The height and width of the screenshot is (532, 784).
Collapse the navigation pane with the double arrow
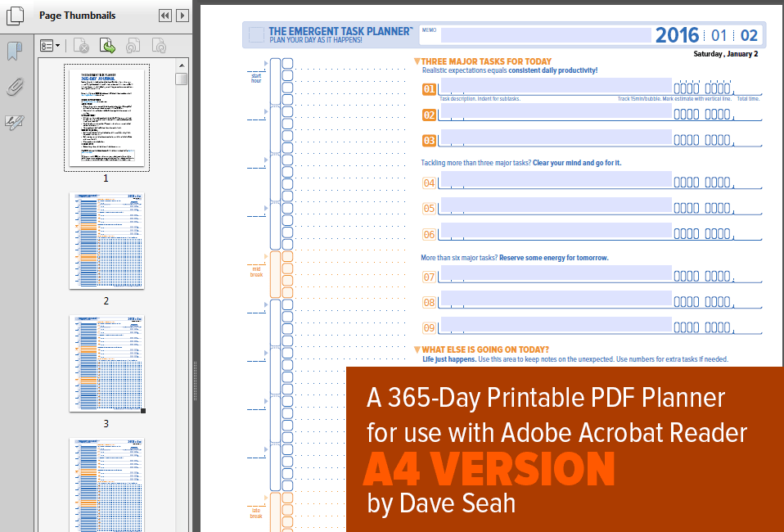tap(165, 16)
